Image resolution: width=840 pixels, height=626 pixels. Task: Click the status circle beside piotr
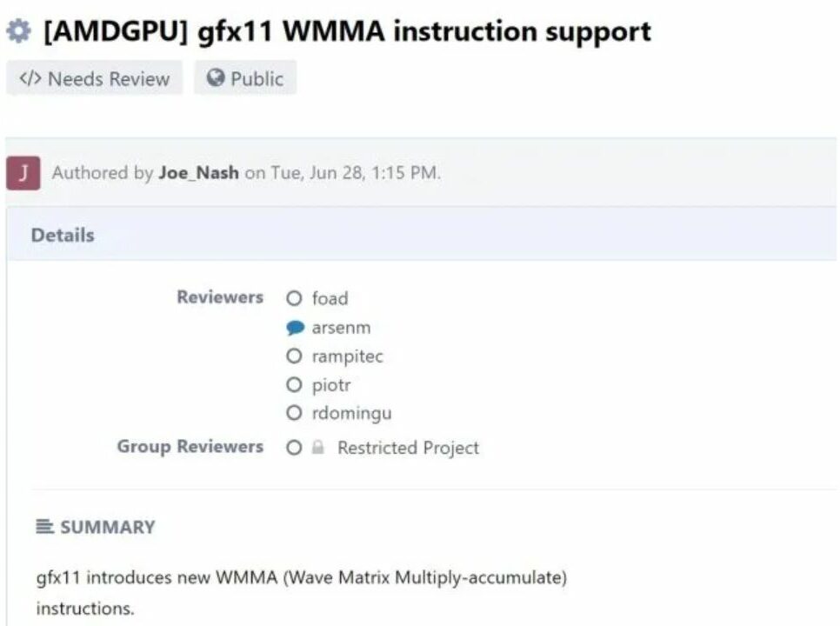point(294,384)
